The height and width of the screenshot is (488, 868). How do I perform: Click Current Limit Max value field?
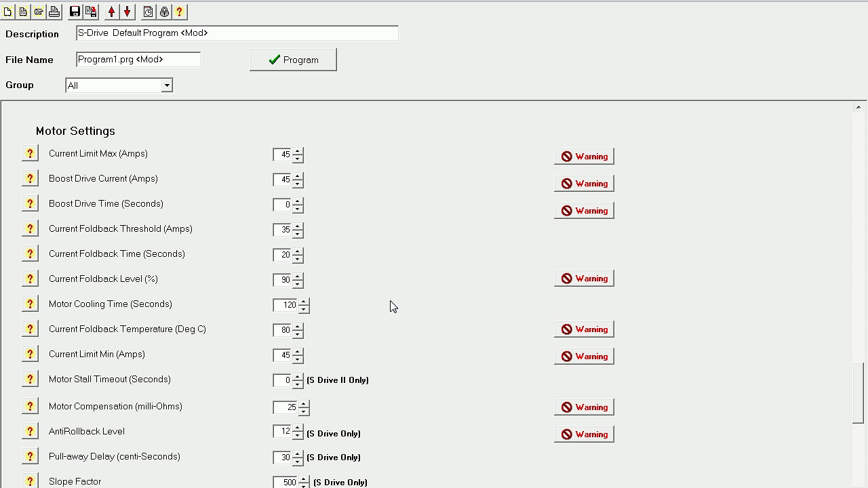pos(282,155)
